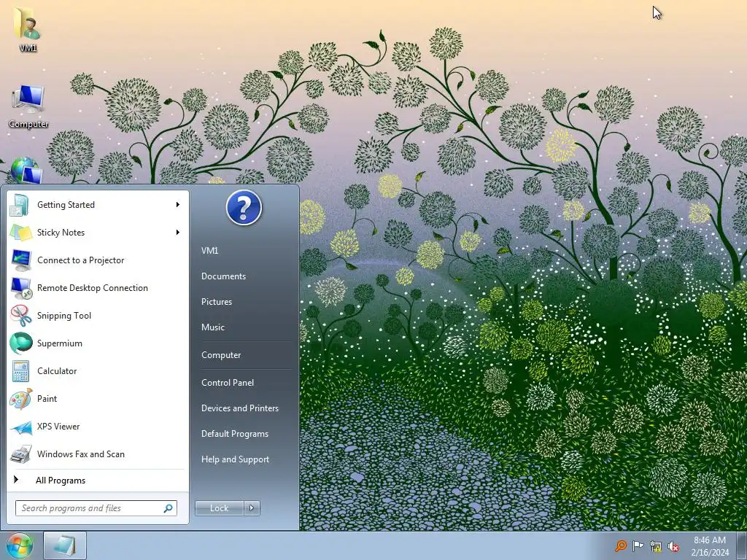Click the Help question mark user picture
Viewport: 747px width, 560px height.
pos(244,208)
